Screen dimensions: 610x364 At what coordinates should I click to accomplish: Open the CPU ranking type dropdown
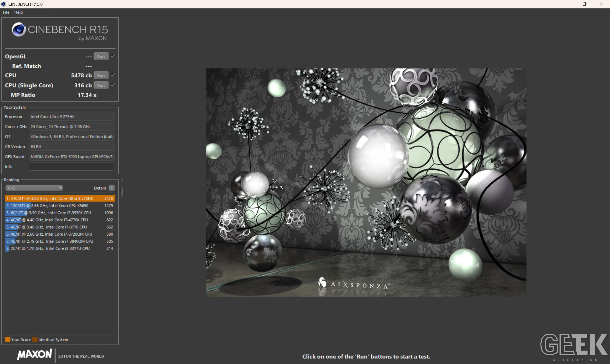tap(34, 188)
